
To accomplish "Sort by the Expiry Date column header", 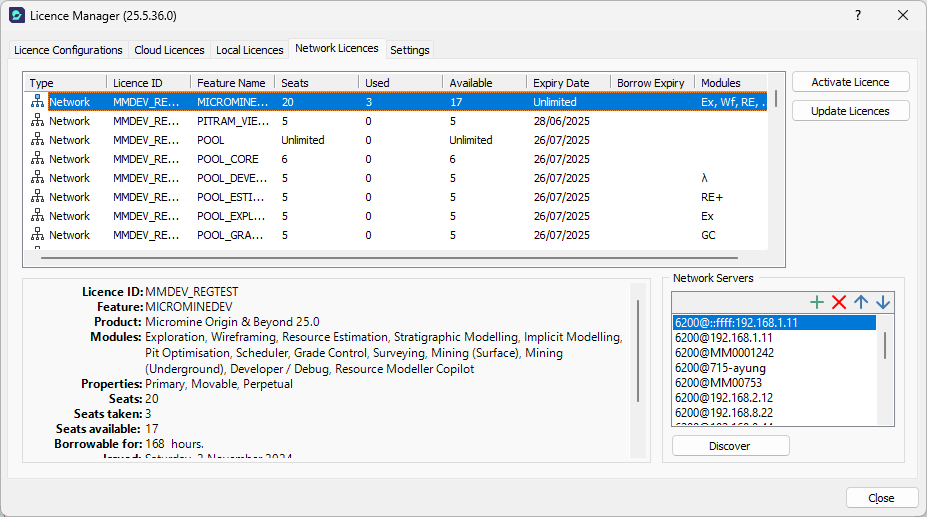I will pyautogui.click(x=568, y=83).
